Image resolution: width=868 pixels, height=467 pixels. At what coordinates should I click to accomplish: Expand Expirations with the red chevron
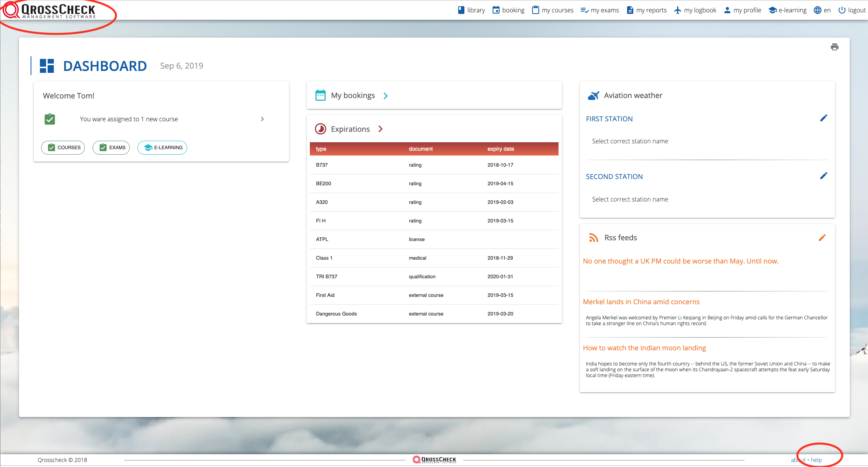(380, 129)
